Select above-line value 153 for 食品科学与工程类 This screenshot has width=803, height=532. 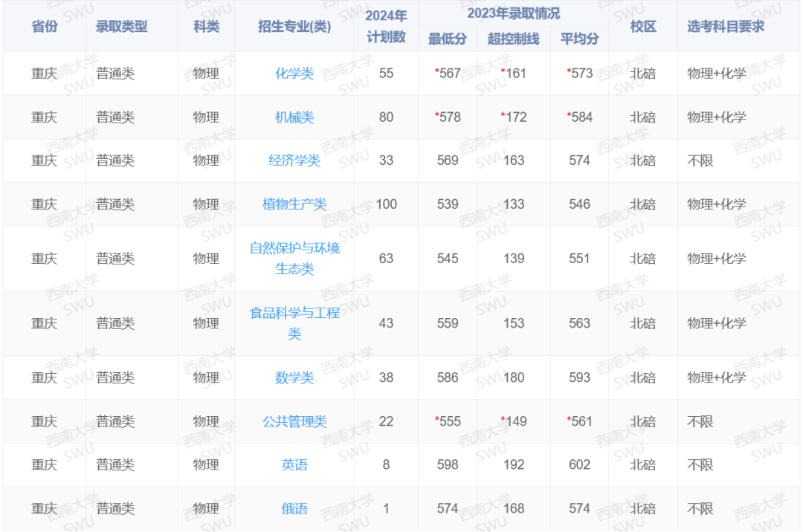(x=514, y=323)
